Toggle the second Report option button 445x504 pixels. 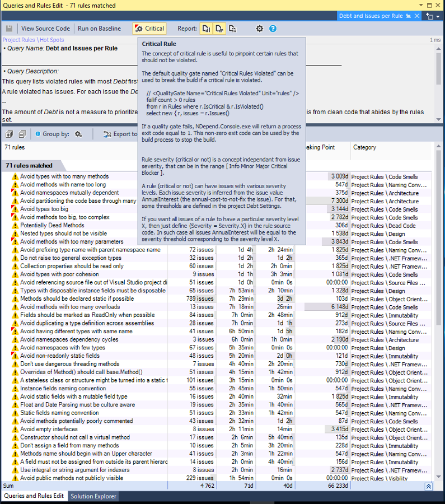coord(219,29)
